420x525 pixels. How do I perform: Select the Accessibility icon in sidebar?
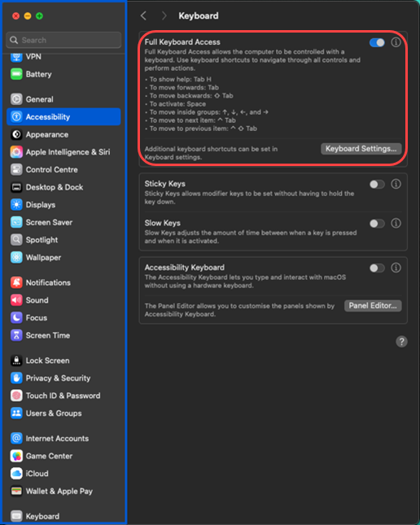coord(16,117)
